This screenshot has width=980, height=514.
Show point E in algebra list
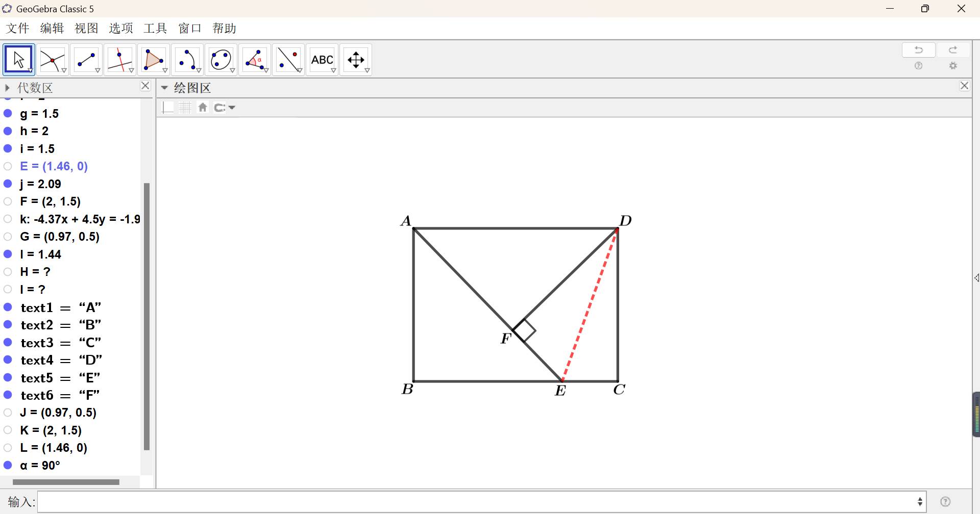click(8, 166)
